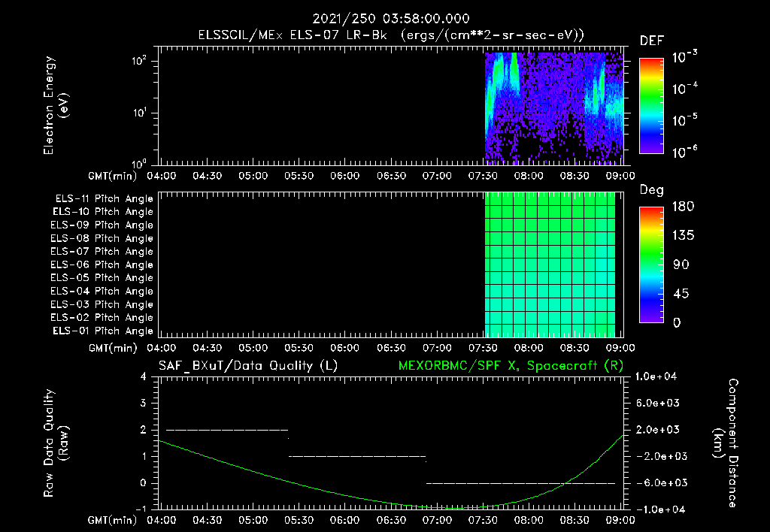The height and width of the screenshot is (532, 770).
Task: Click 'GMT(min)' label under the pitch angle plot
Action: [x=113, y=349]
